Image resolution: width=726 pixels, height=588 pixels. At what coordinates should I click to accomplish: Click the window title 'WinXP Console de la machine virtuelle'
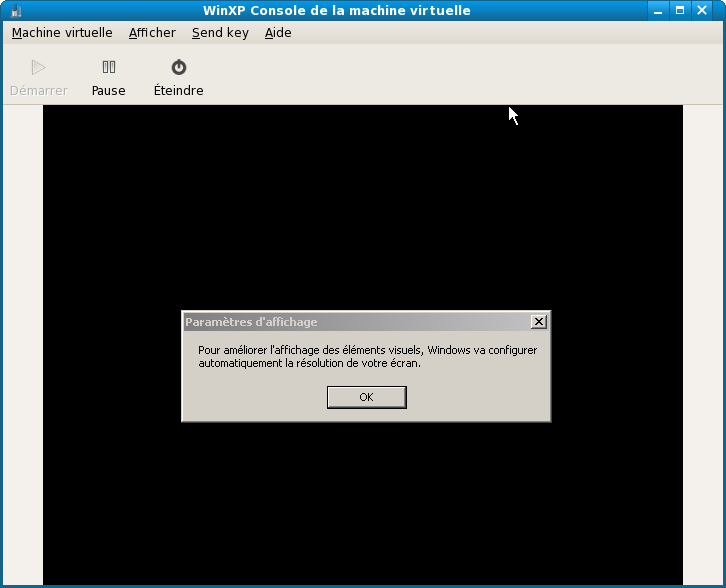tap(337, 10)
